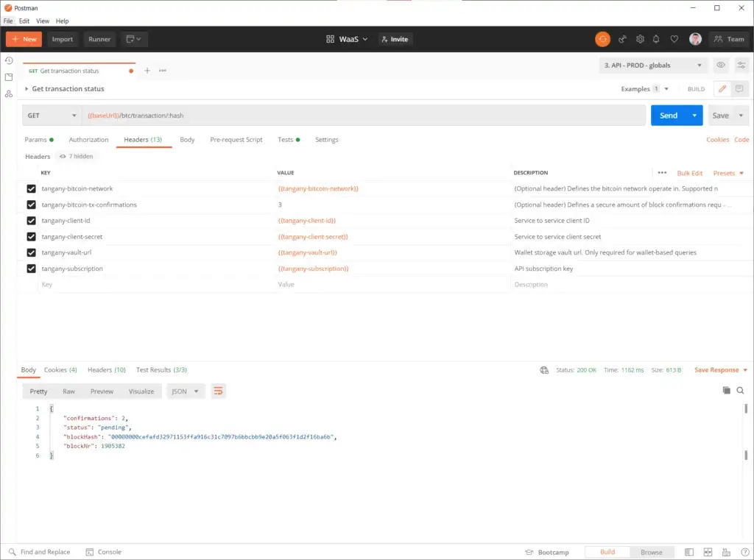Image resolution: width=754 pixels, height=560 pixels.
Task: Open Examples dropdown
Action: coord(644,89)
